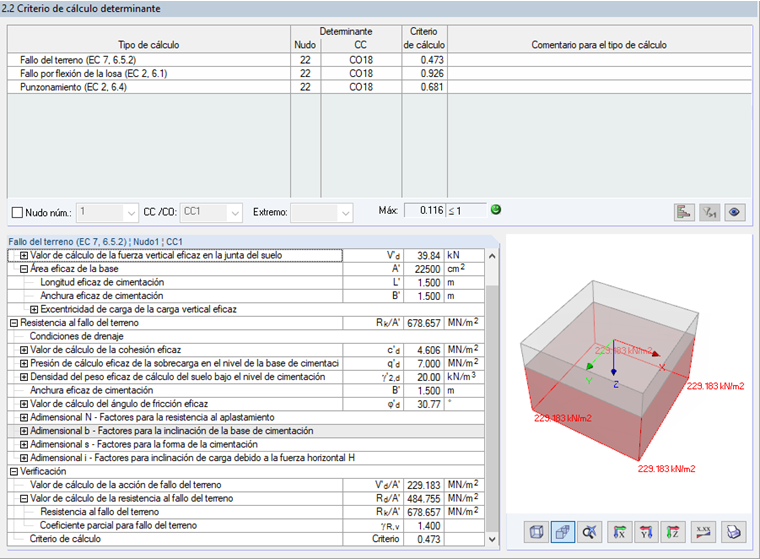This screenshot has width=760, height=560.
Task: Click the Criterio de cálculo column header
Action: pyautogui.click(x=424, y=39)
